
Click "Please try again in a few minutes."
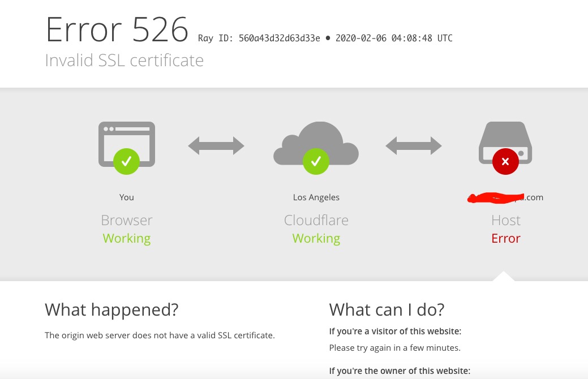point(395,348)
